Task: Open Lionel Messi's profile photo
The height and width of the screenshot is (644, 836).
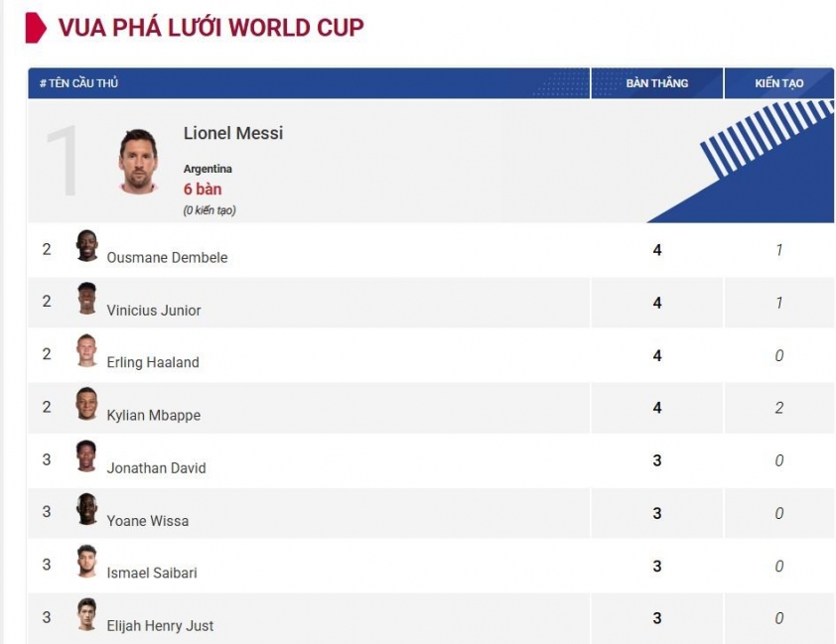Action: (x=138, y=162)
